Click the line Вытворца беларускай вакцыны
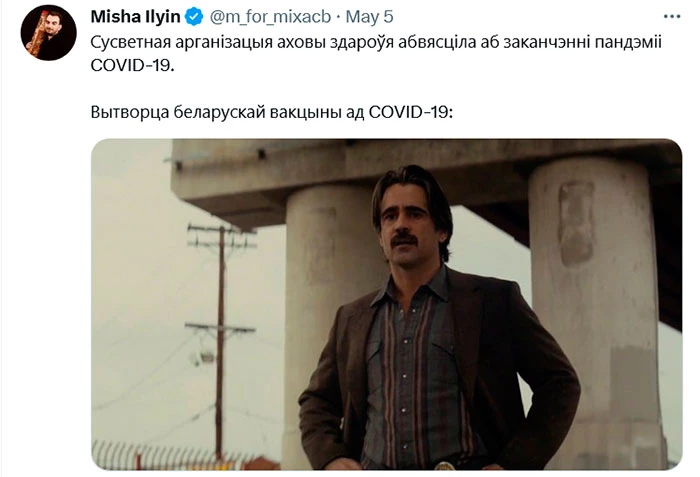 click(x=272, y=112)
